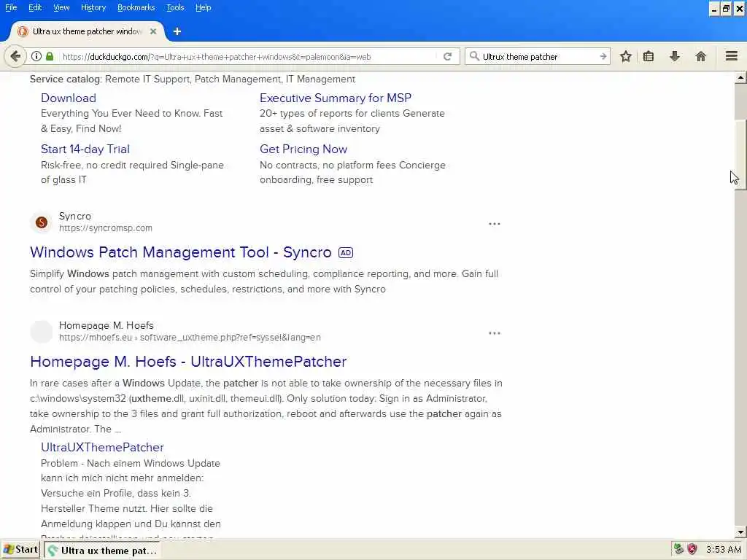Click the Syncro site favicon

pos(42,222)
